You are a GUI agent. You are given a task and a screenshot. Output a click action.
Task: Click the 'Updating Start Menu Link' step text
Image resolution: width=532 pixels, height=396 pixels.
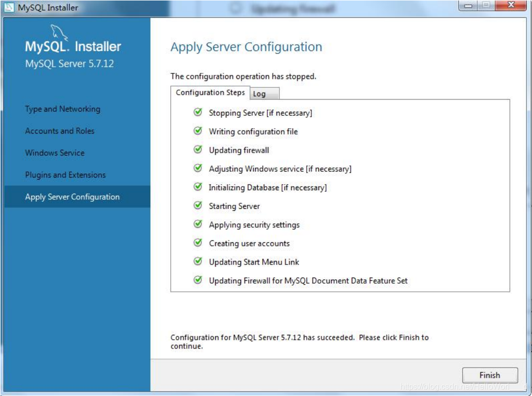254,262
